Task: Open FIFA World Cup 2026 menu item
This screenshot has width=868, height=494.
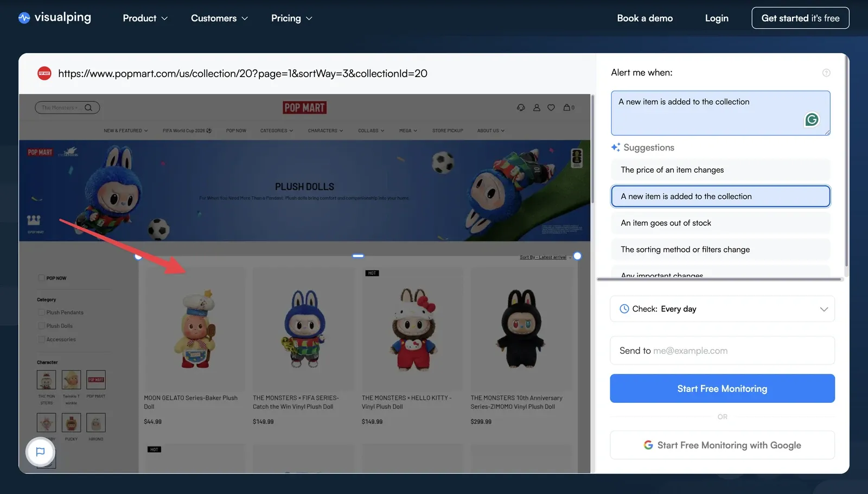Action: pos(187,131)
